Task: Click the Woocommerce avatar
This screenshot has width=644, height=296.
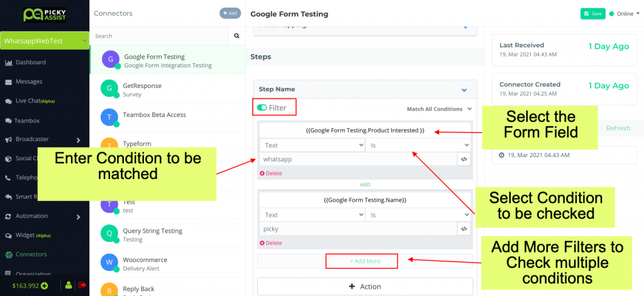Action: coord(109,262)
